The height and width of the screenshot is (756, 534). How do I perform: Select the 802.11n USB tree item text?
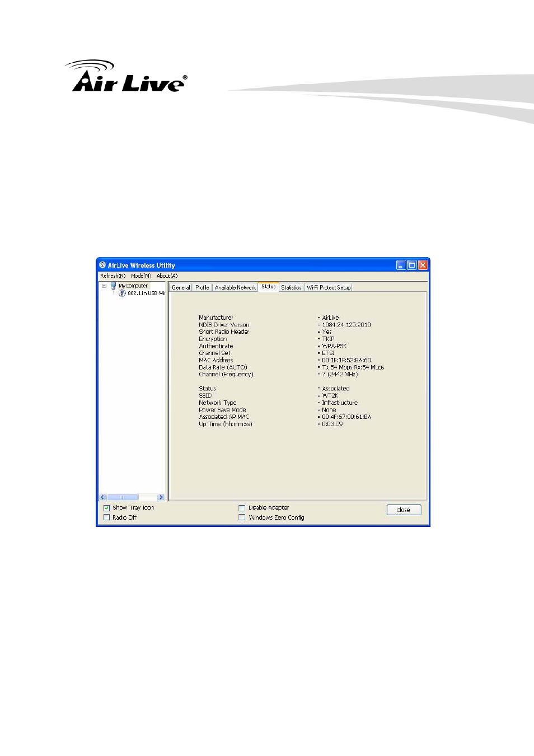[x=146, y=293]
